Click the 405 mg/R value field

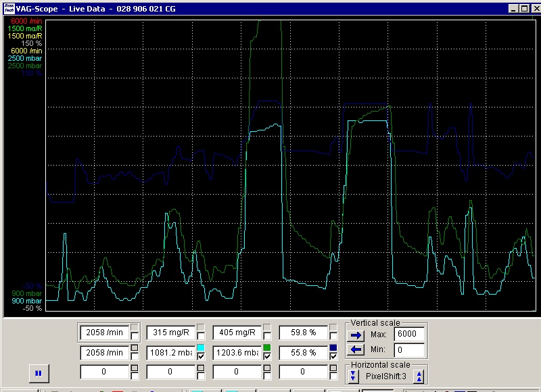[x=237, y=333]
